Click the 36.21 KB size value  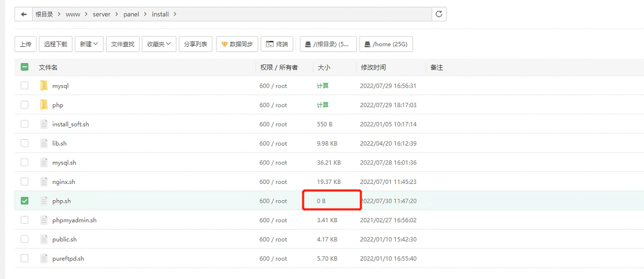tap(329, 163)
